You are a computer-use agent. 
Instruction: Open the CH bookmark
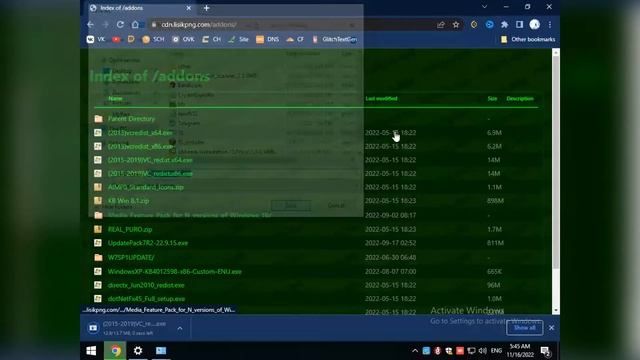(211, 39)
